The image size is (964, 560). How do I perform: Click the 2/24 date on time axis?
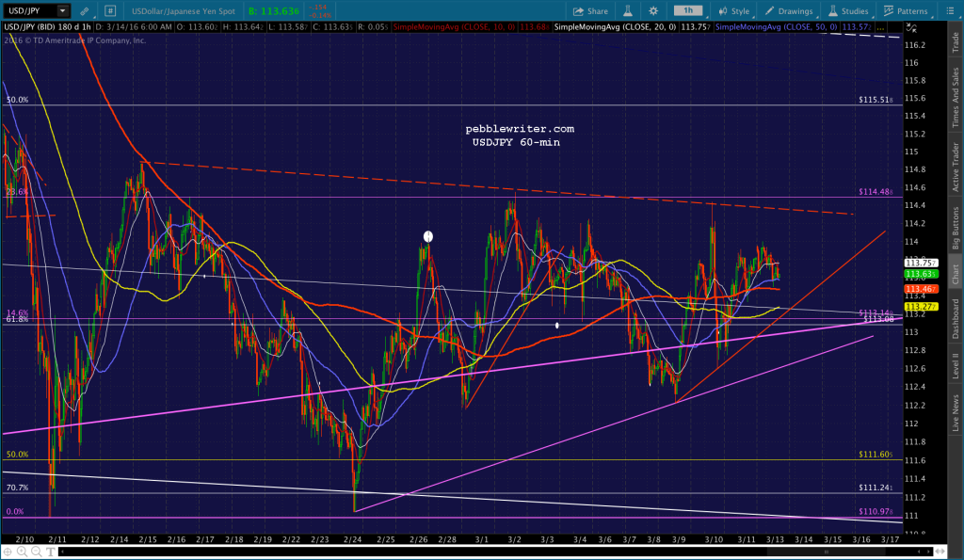[x=352, y=539]
